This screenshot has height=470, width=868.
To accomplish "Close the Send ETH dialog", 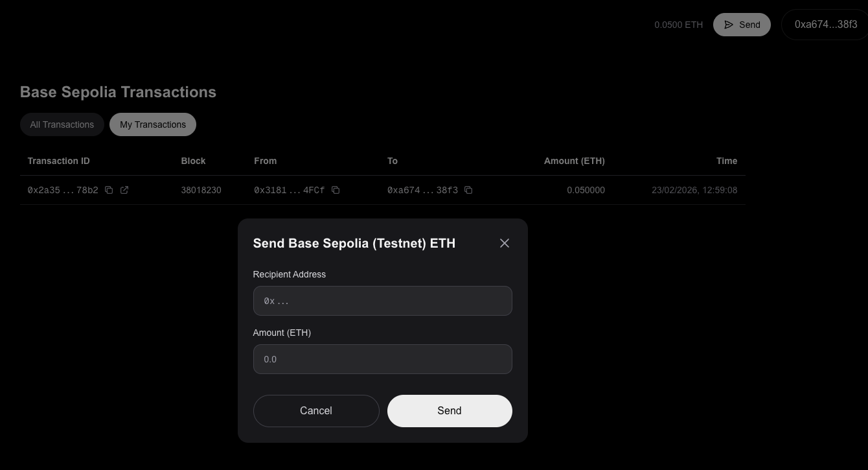I will click(x=505, y=243).
